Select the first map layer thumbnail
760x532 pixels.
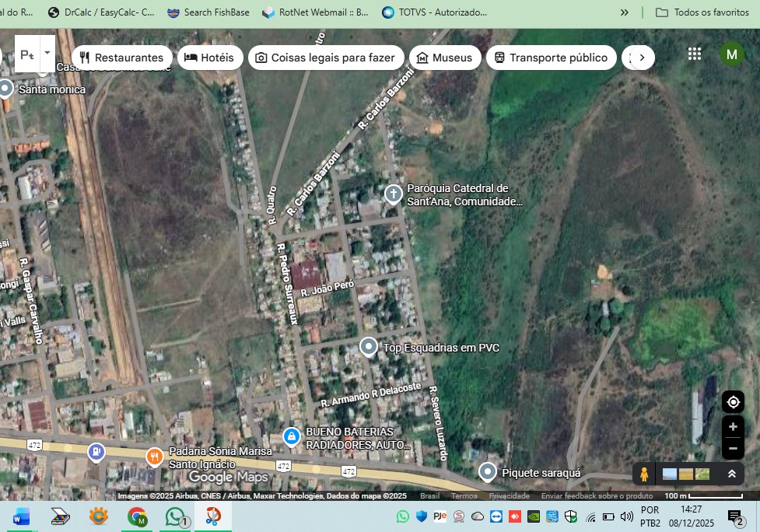tap(669, 474)
